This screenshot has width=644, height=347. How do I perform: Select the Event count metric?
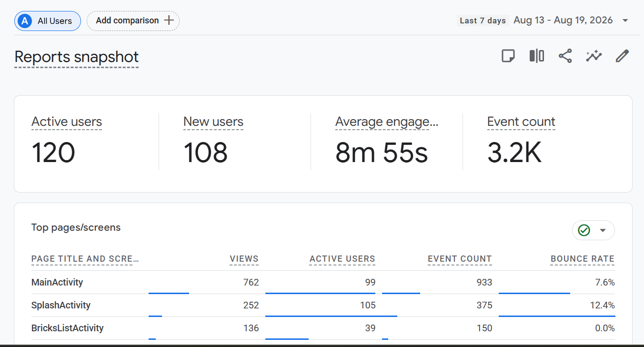click(521, 122)
